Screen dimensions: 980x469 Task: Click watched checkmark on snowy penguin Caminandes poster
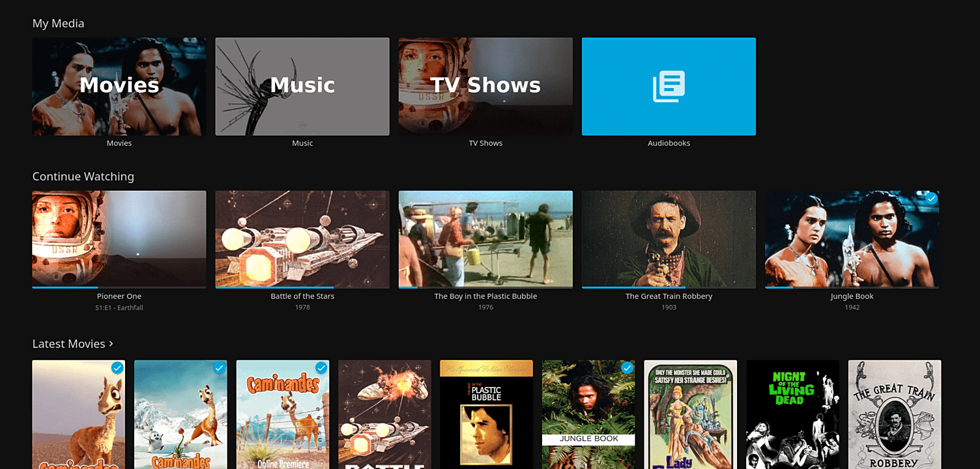[x=219, y=368]
